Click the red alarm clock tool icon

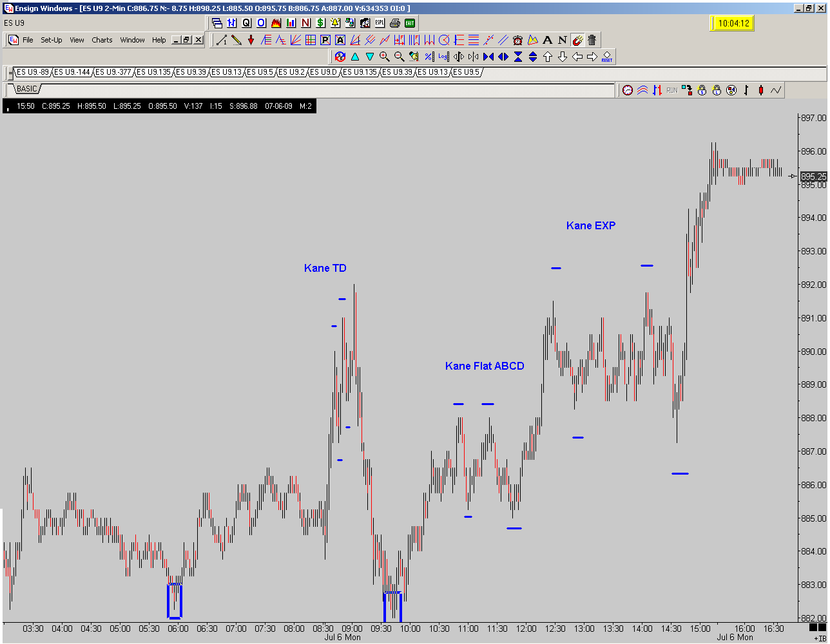tap(517, 40)
